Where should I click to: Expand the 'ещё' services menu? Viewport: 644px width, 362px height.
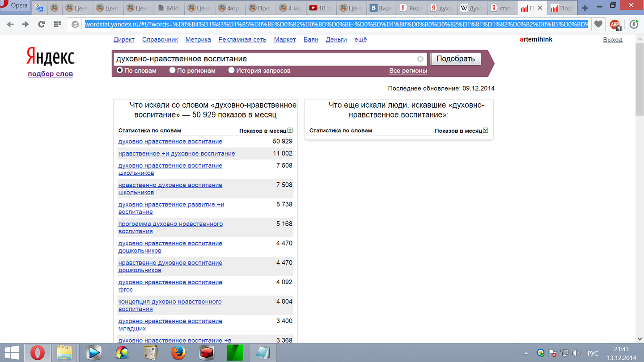(x=360, y=39)
